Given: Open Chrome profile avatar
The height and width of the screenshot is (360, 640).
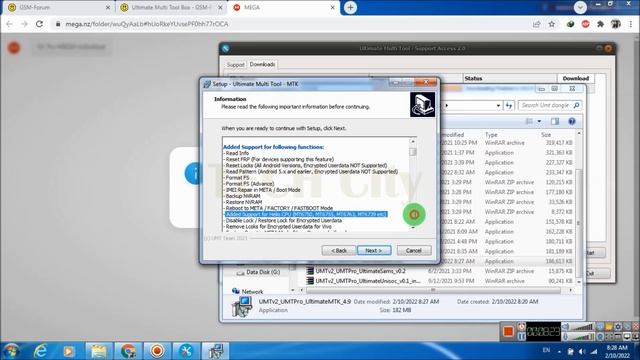Looking at the screenshot, I should pos(616,24).
